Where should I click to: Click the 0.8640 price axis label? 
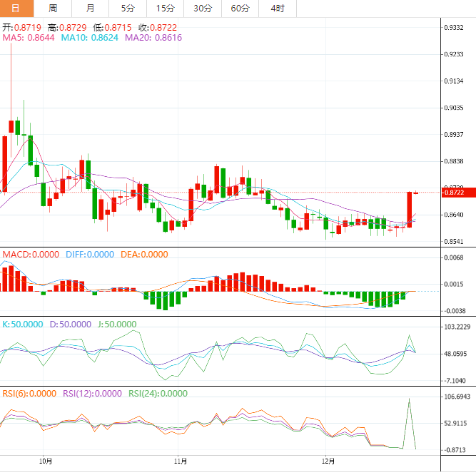click(454, 215)
